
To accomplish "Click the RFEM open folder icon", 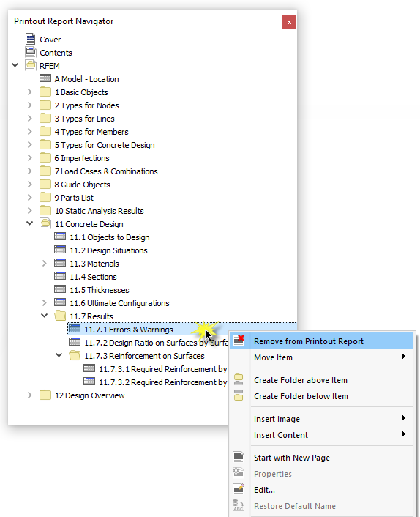I will [x=31, y=65].
